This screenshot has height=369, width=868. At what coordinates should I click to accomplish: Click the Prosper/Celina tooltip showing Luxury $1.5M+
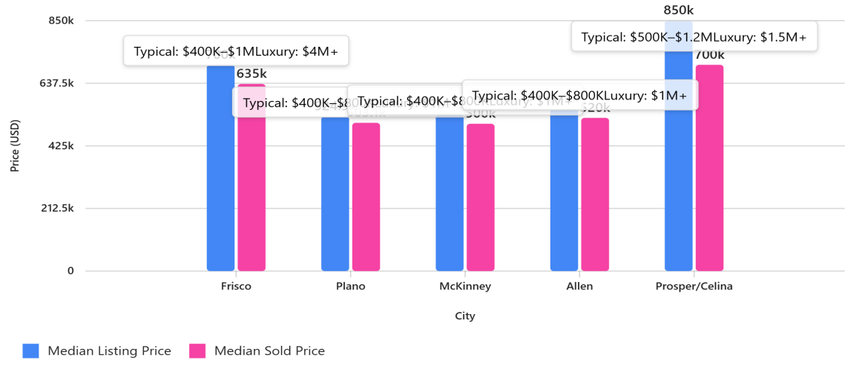(x=694, y=37)
